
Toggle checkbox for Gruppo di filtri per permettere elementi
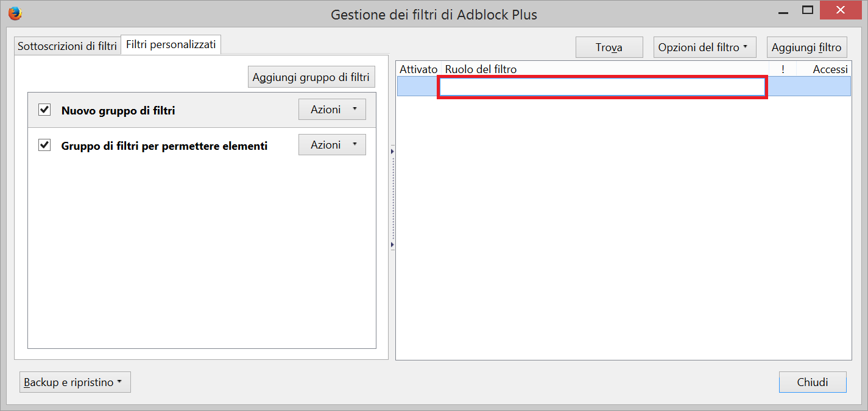[x=44, y=145]
